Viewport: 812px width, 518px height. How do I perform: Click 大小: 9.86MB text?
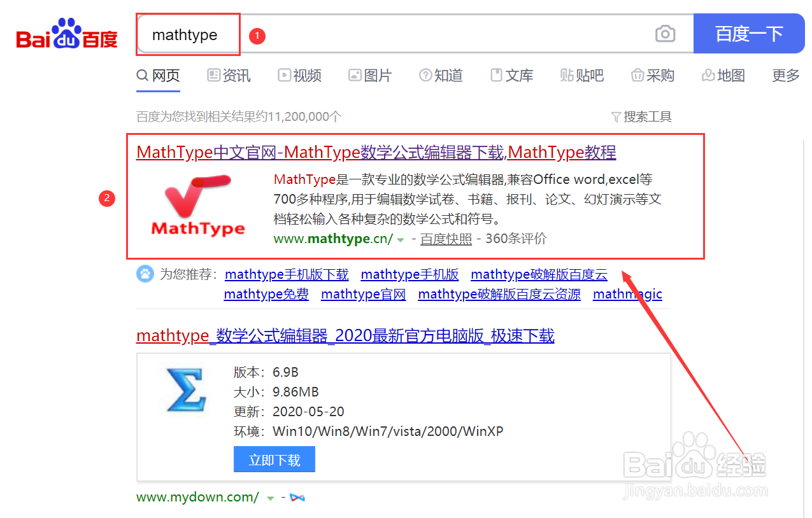click(276, 392)
